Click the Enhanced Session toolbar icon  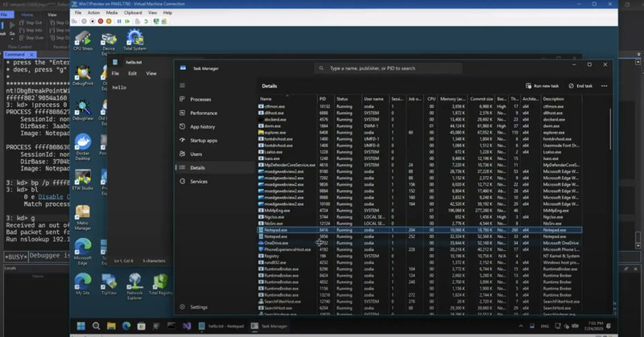[156, 22]
